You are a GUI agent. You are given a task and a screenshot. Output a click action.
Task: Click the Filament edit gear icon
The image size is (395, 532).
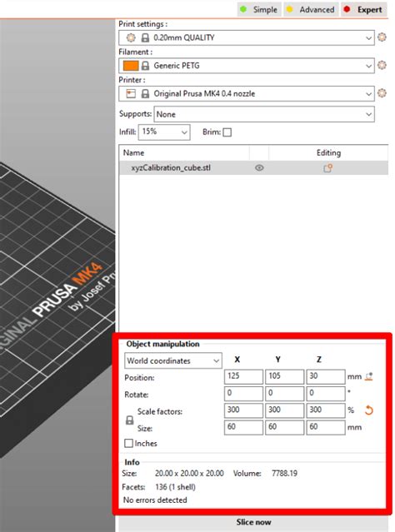[382, 65]
